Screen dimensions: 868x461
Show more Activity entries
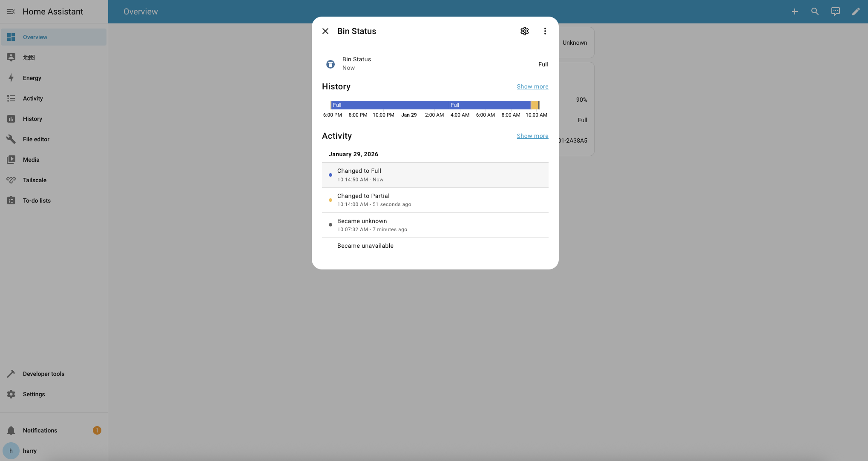[532, 136]
